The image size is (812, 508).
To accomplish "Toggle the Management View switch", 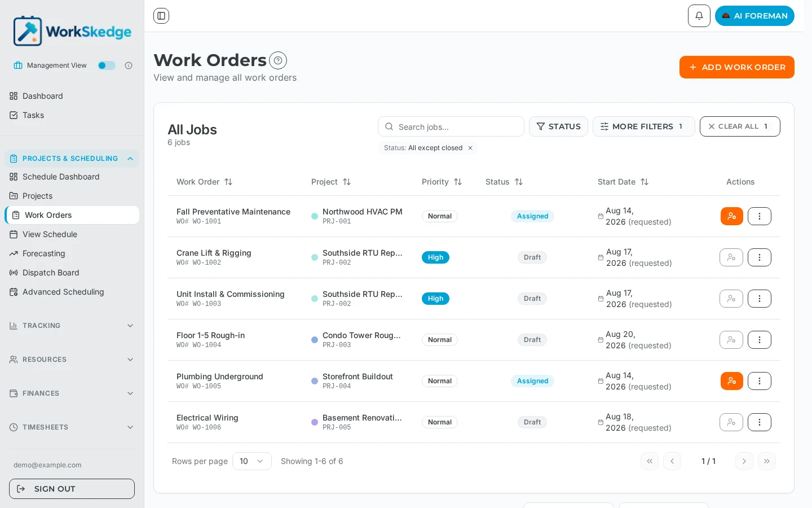I will (x=107, y=65).
